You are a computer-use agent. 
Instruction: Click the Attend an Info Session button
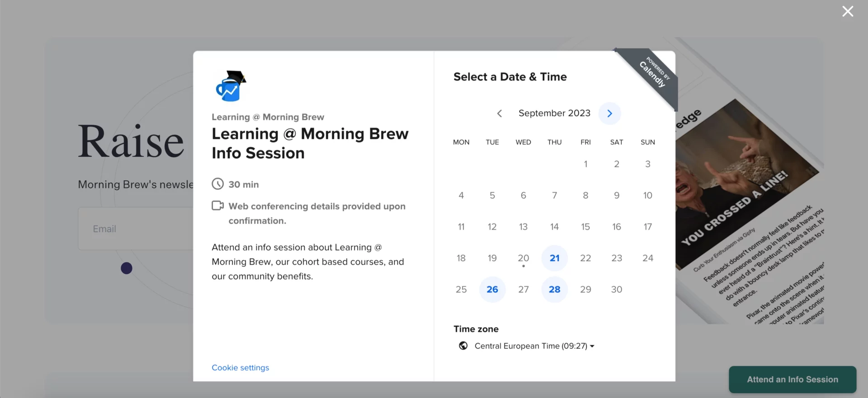tap(793, 379)
